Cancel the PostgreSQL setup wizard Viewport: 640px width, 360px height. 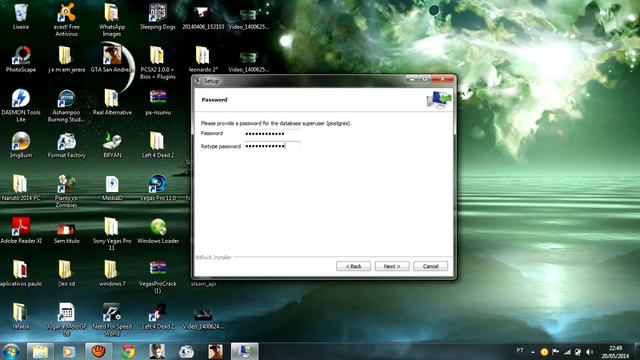tap(430, 266)
